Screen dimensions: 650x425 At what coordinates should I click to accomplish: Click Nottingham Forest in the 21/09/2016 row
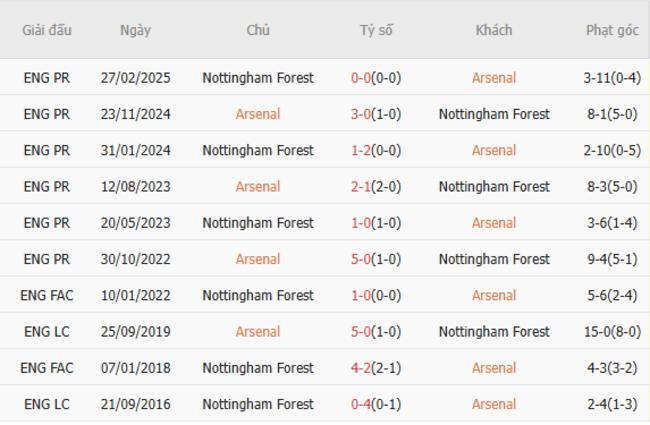coord(257,404)
